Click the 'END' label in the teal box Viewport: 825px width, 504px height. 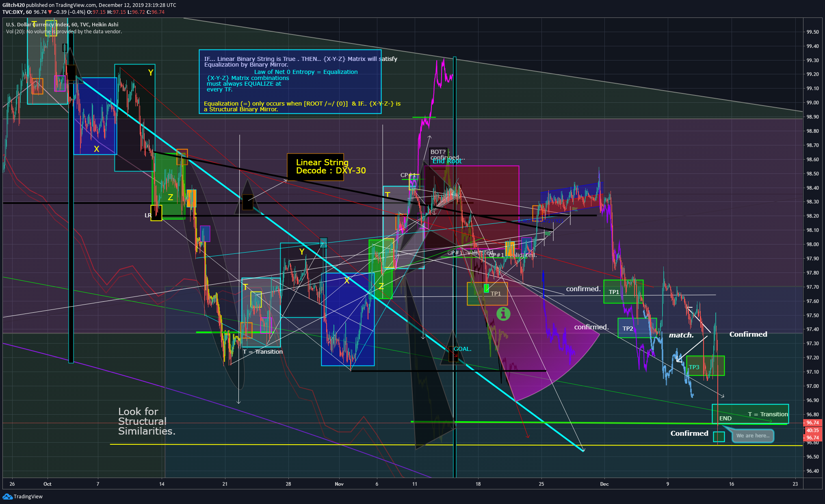[725, 418]
